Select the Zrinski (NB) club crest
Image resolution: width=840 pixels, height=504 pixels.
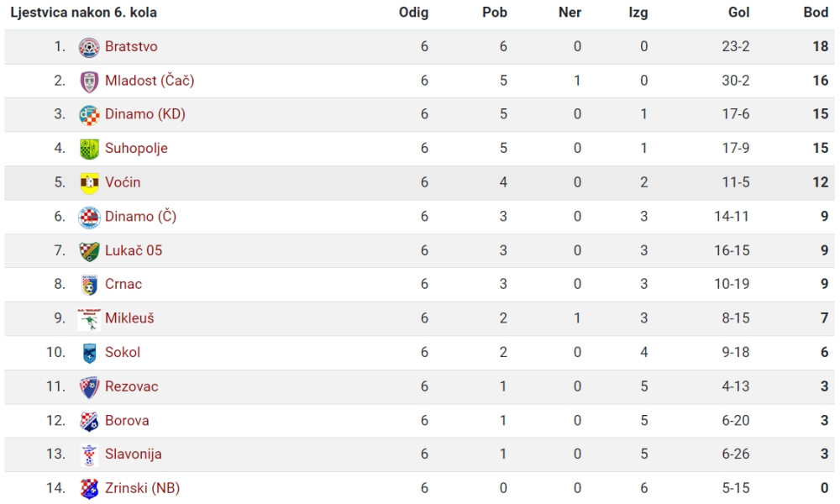(x=89, y=489)
